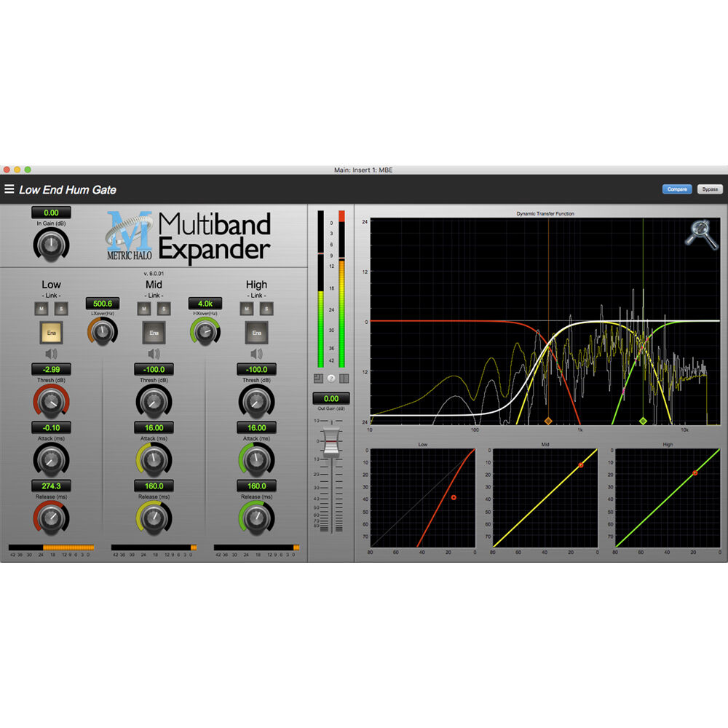
Task: Click the High Thresh value -100.0
Action: 256,370
